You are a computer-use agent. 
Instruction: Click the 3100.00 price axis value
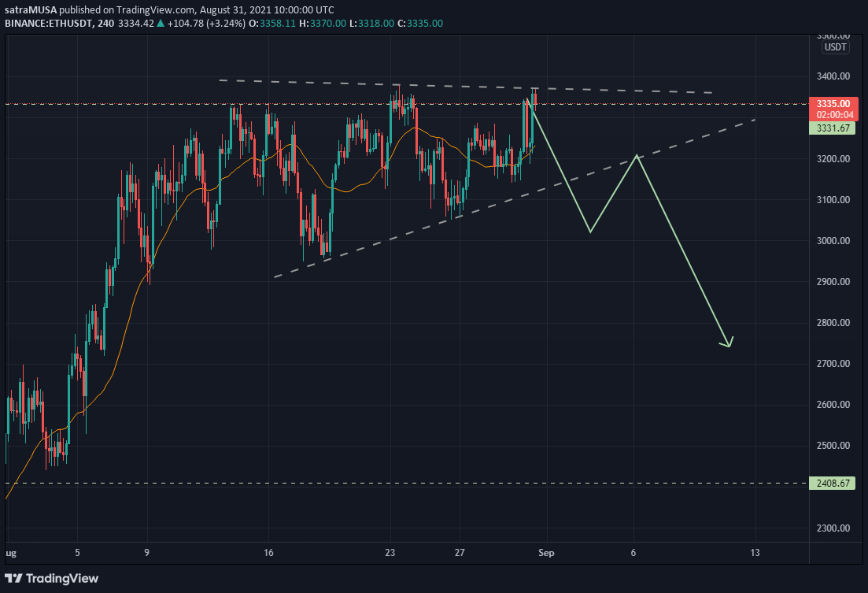coord(833,199)
